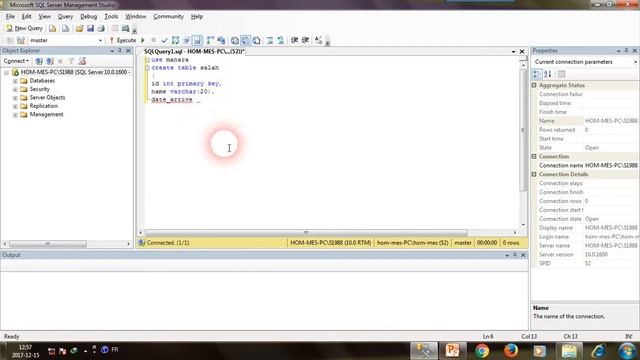Auto-hide the Object Explorer with the pin icon

(x=120, y=51)
